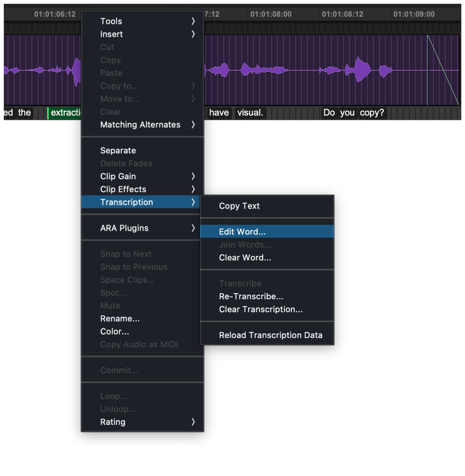Screen dimensions: 465x476
Task: Expand the Insert submenu arrow
Action: pos(193,34)
